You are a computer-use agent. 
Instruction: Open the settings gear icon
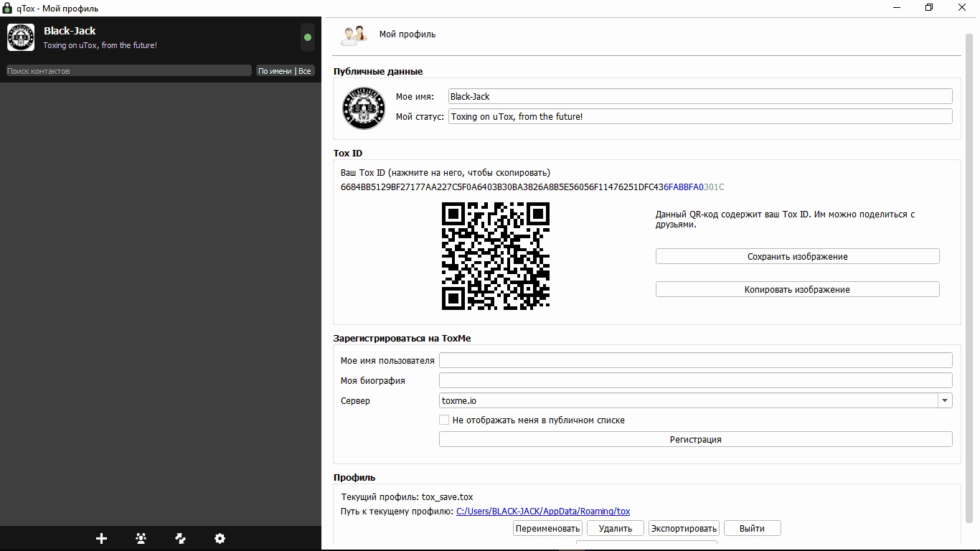point(220,538)
